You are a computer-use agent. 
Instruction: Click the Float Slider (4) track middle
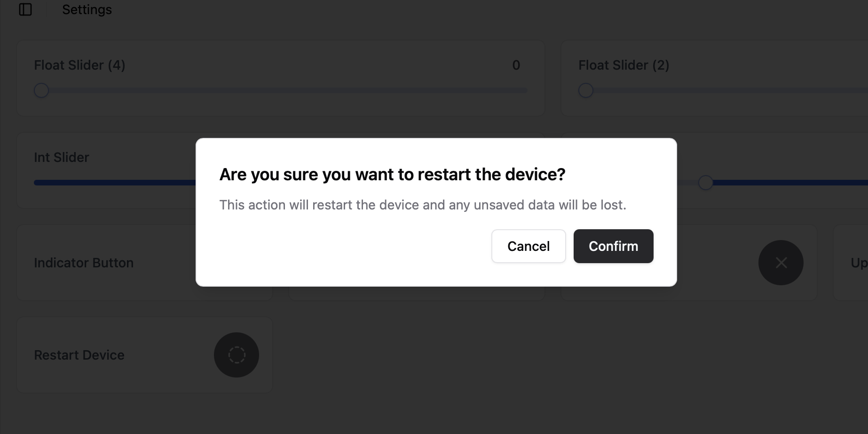click(281, 90)
